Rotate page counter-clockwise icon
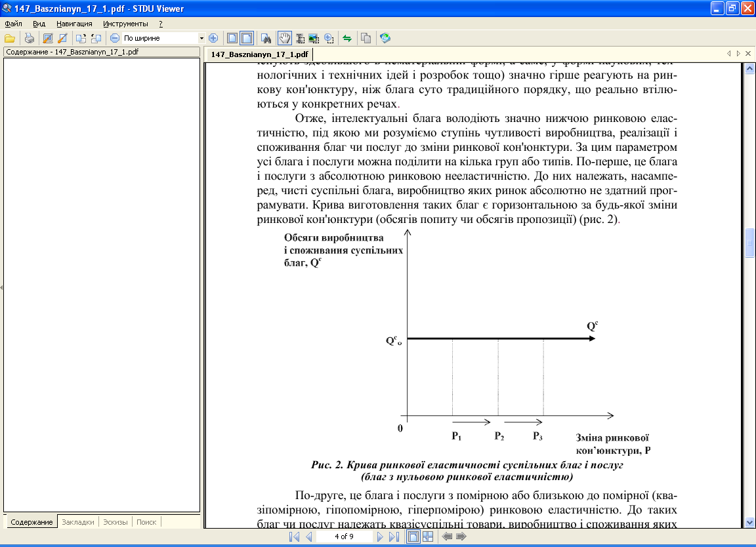The image size is (756, 547). point(96,38)
